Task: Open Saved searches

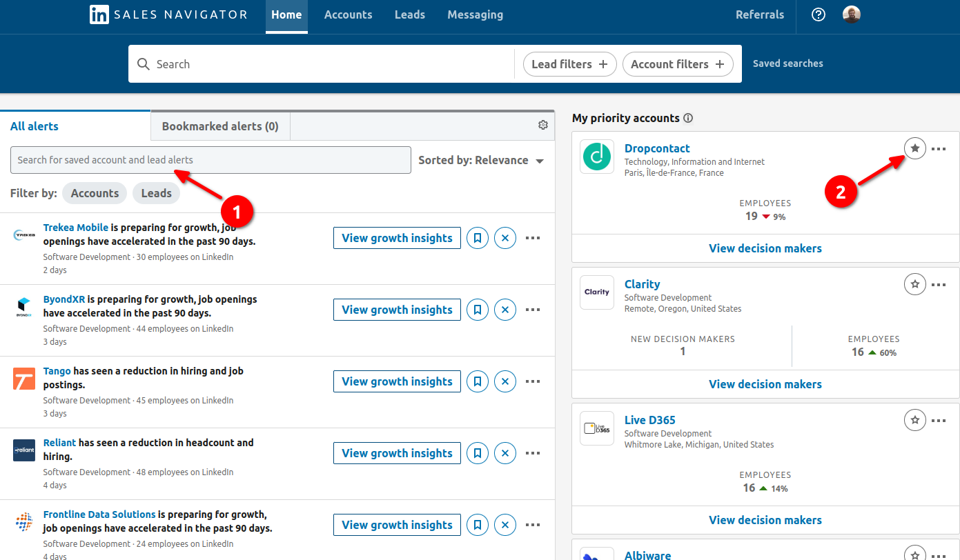Action: click(x=787, y=63)
